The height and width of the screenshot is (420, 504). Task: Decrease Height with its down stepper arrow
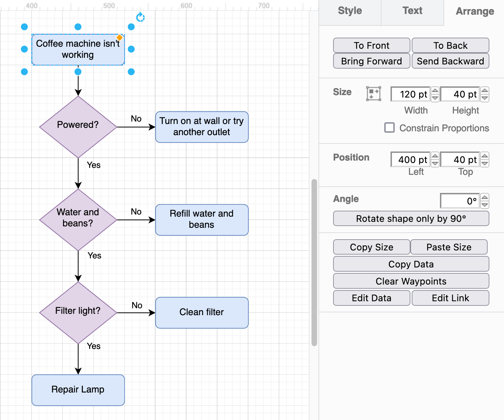(485, 98)
